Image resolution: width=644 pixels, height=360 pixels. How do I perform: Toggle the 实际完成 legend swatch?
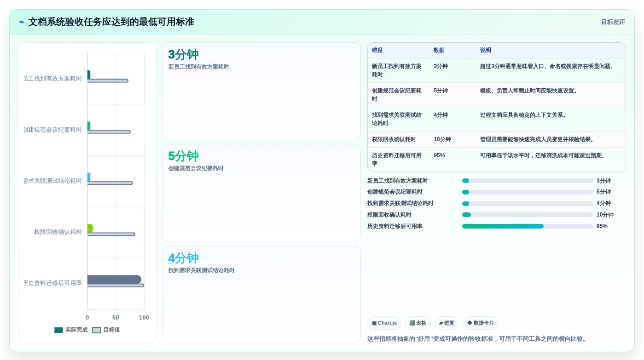click(58, 330)
